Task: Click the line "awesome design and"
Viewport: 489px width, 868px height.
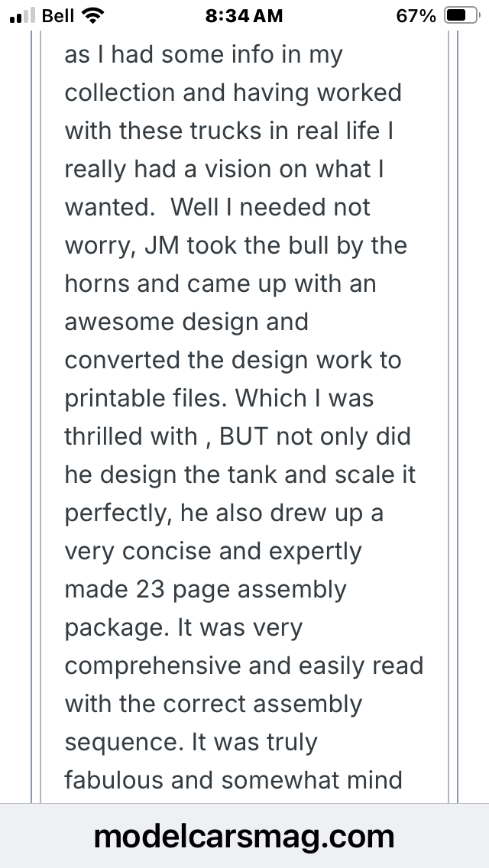Action: [x=186, y=322]
